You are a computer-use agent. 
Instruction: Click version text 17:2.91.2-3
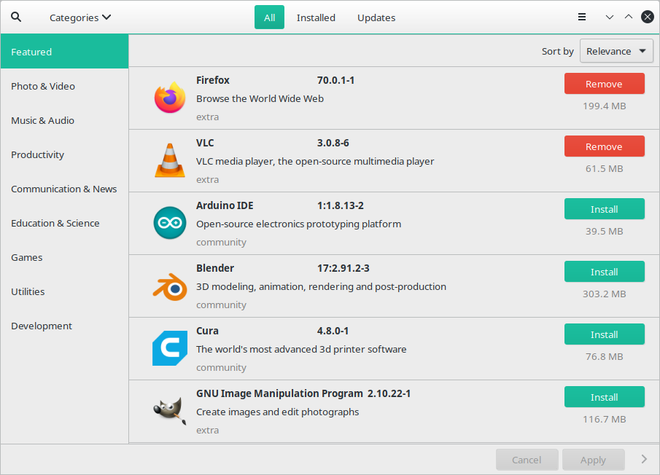[343, 268]
